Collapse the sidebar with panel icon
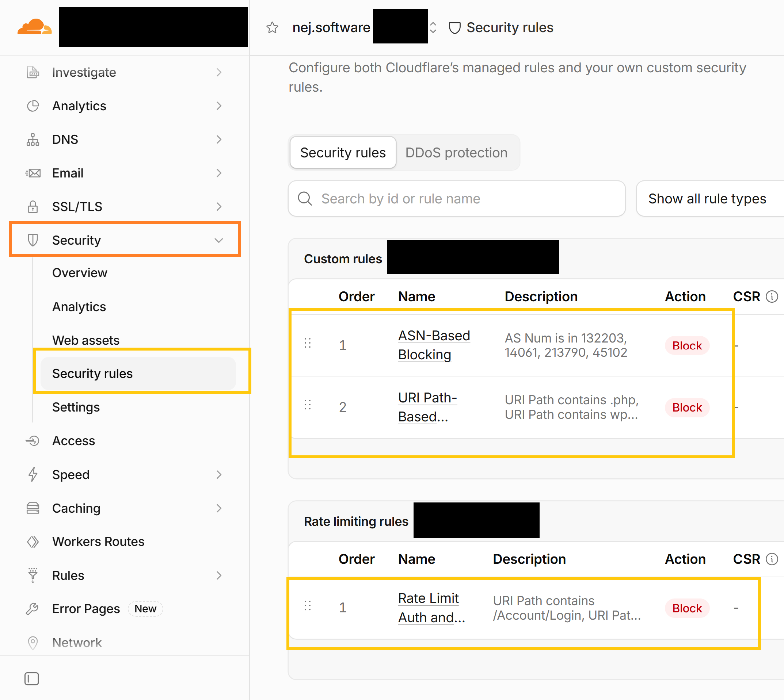 tap(31, 679)
